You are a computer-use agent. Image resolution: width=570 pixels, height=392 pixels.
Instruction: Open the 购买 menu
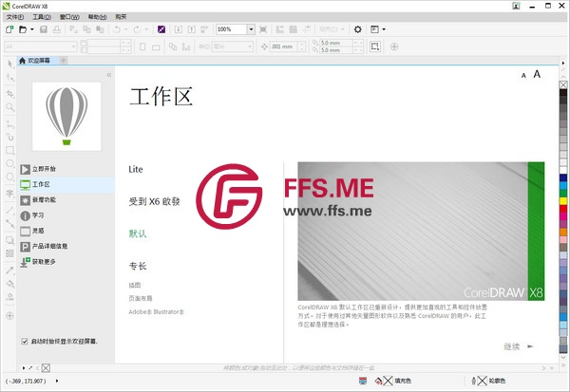(121, 17)
